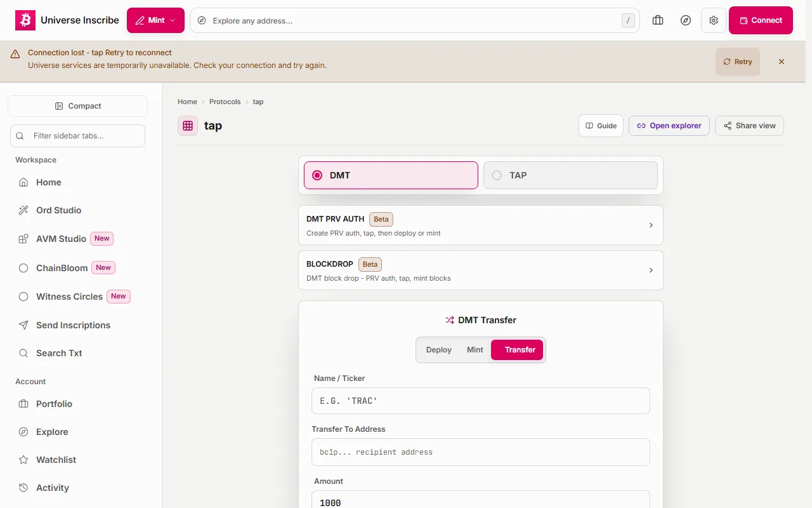Switch to the Mint tab
The height and width of the screenshot is (508, 812).
tap(475, 350)
